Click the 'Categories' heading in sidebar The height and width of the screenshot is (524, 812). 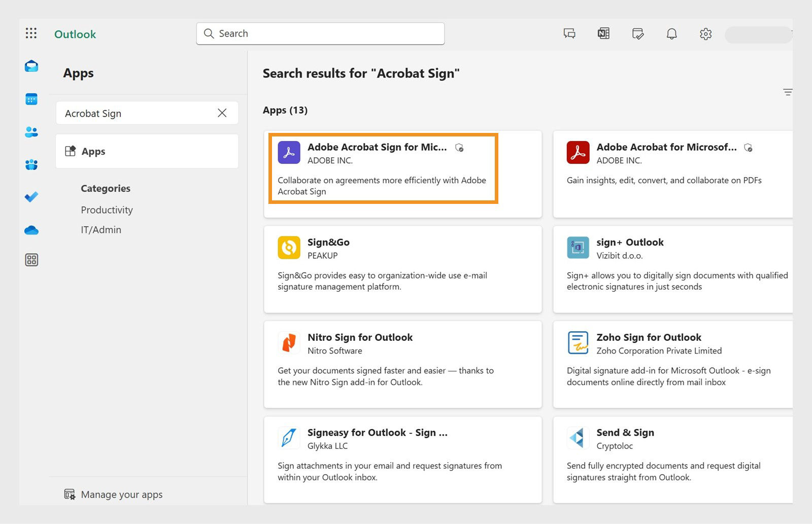(106, 188)
